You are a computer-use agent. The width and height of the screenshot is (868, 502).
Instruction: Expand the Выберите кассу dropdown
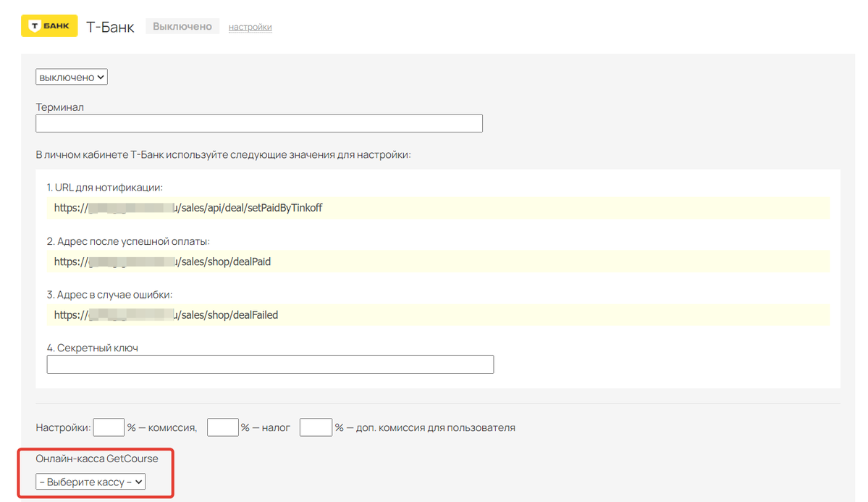(x=90, y=482)
